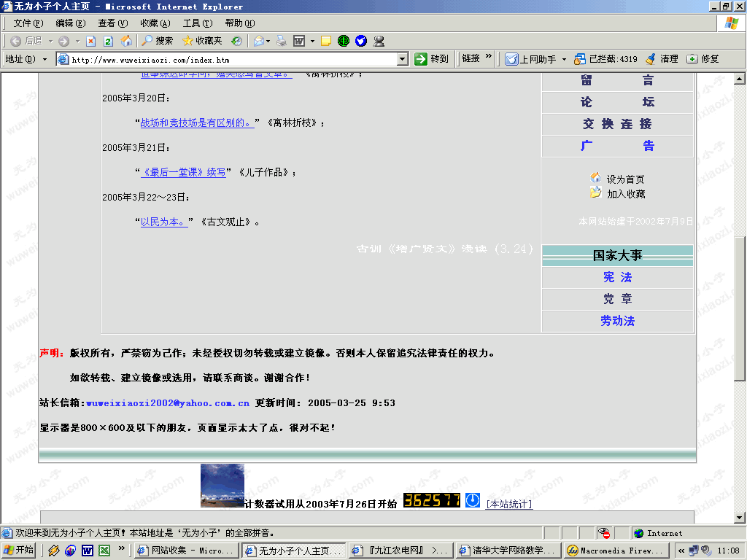Click the vertical scrollbar down arrow
This screenshot has height=560, width=747.
(739, 517)
